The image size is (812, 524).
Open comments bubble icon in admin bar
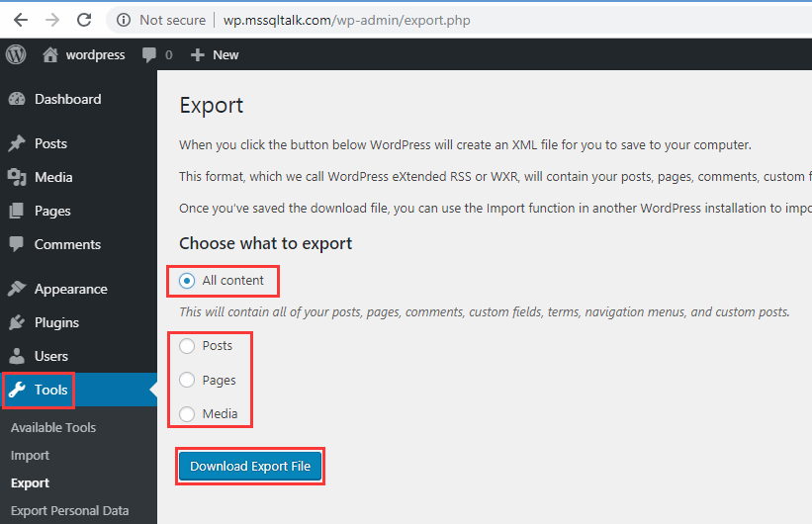[149, 55]
